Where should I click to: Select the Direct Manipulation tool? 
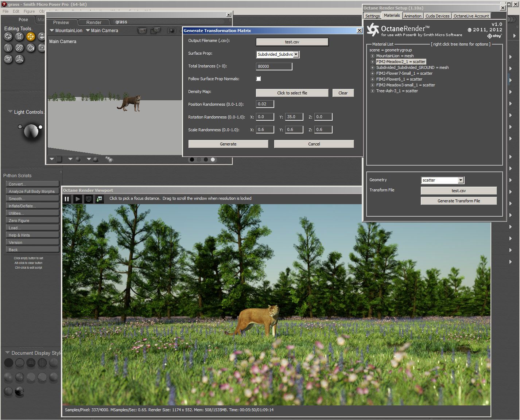click(x=19, y=59)
